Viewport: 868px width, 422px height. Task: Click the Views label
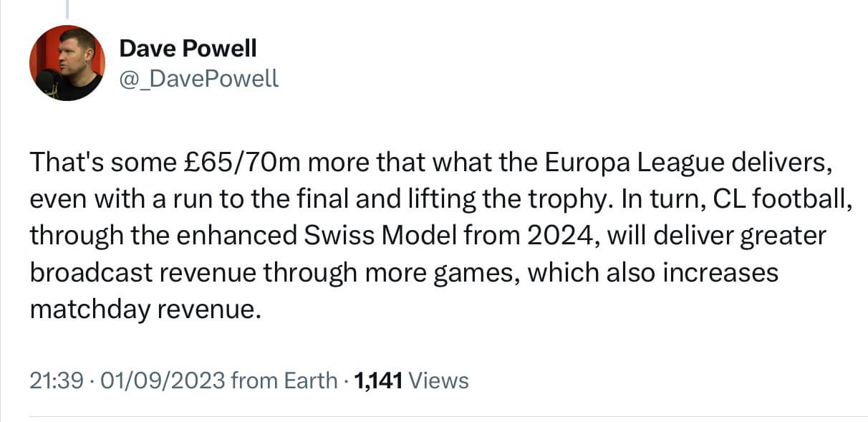click(x=438, y=380)
